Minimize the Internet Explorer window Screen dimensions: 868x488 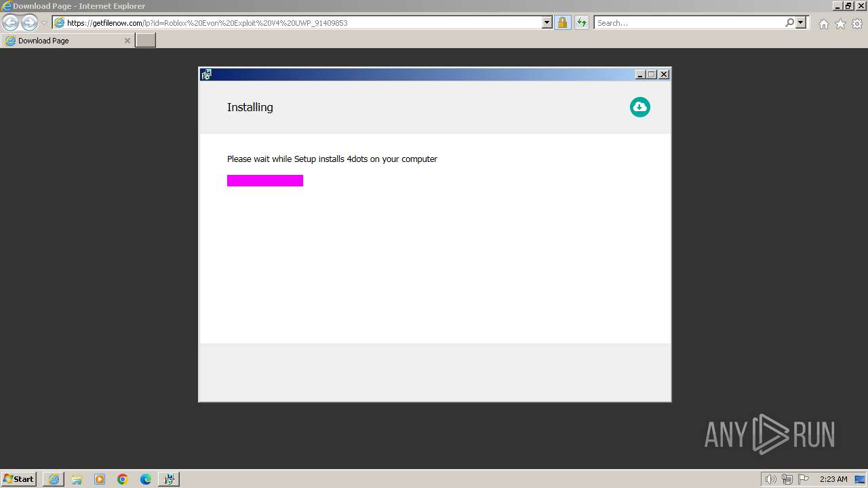837,6
